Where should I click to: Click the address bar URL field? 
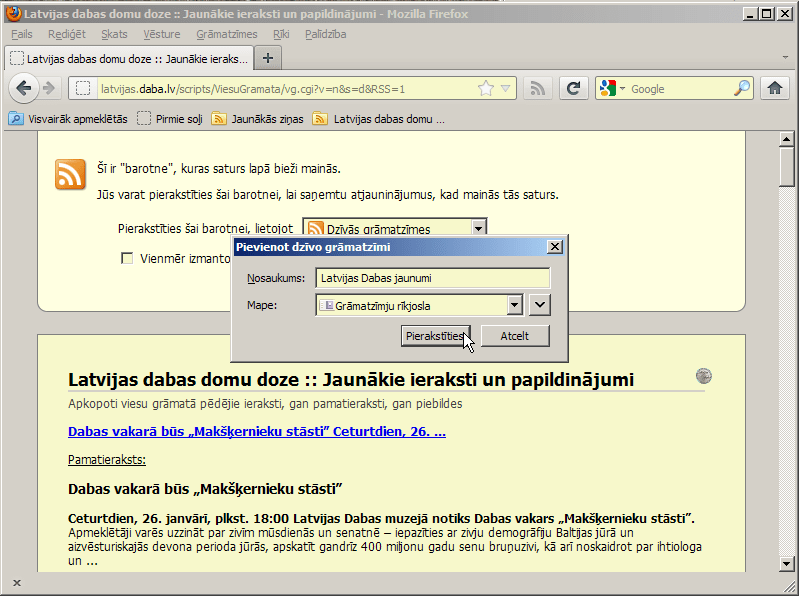(283, 89)
